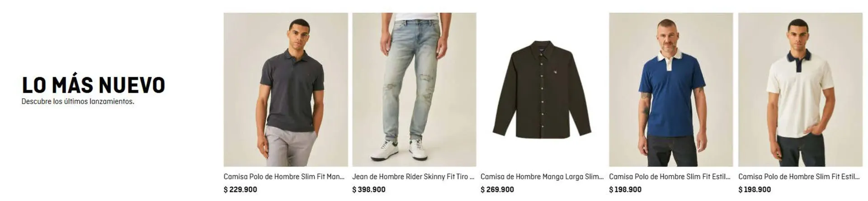Click the $ 398.900 jeans price
This screenshot has height=201, width=868.
click(x=369, y=190)
